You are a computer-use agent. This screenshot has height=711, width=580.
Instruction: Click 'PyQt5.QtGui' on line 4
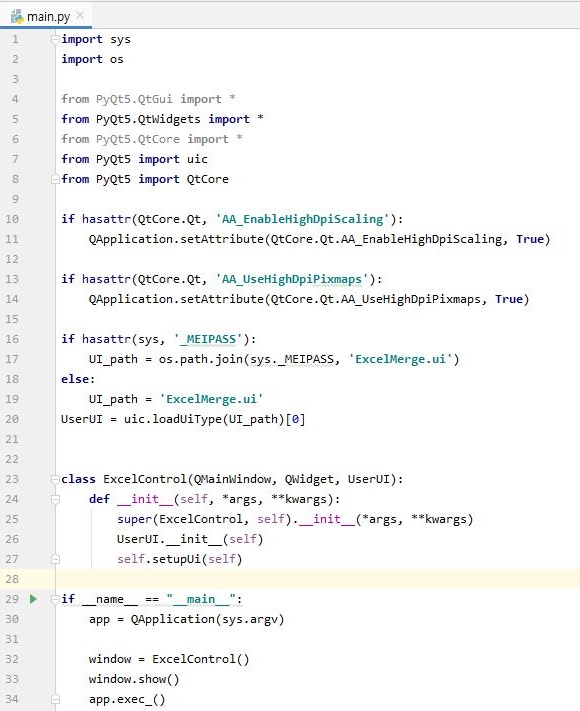(x=134, y=99)
